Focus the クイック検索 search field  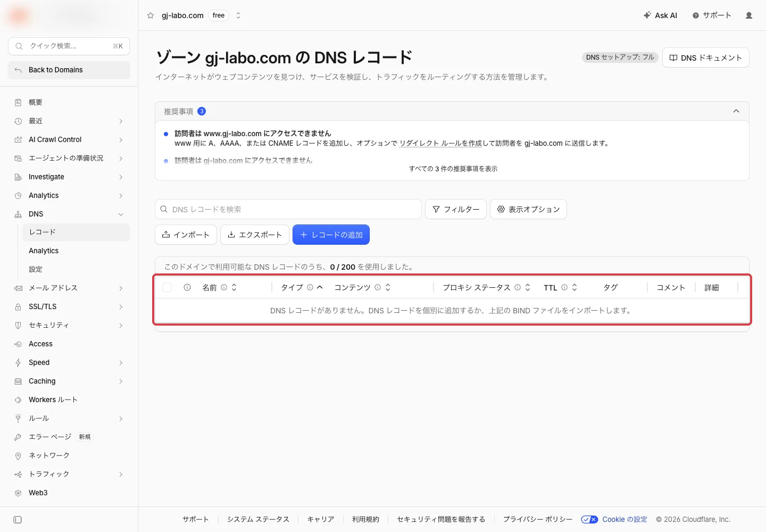[x=69, y=46]
